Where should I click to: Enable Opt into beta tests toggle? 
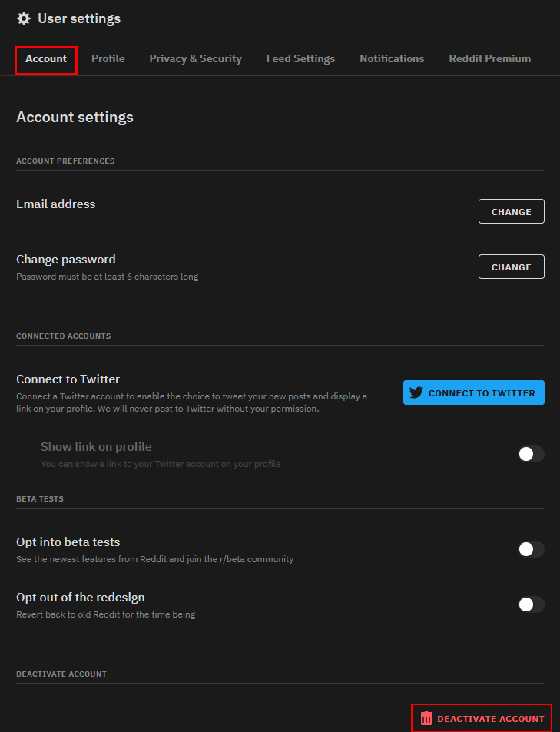(531, 549)
